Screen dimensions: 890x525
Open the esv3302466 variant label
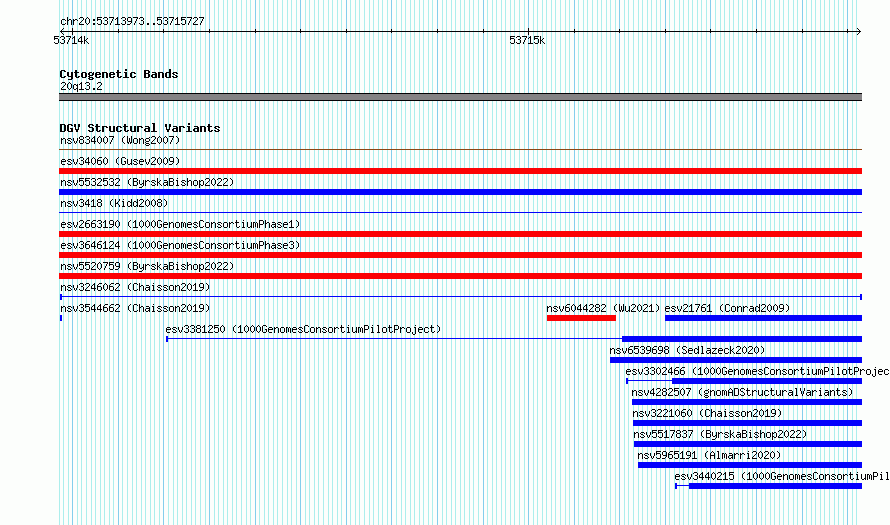757,371
